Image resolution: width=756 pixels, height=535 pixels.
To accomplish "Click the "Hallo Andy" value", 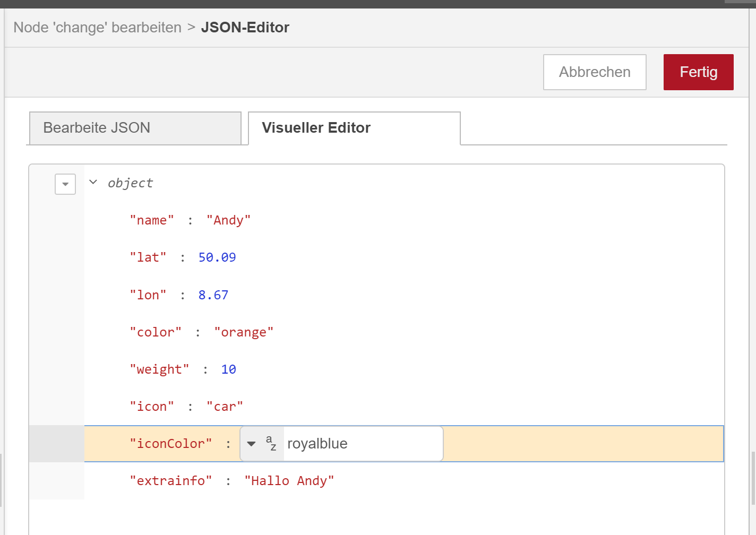I will pos(289,481).
